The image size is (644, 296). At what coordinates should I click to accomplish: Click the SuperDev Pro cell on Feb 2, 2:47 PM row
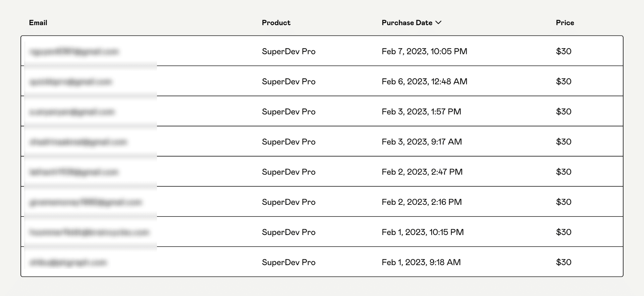(288, 172)
